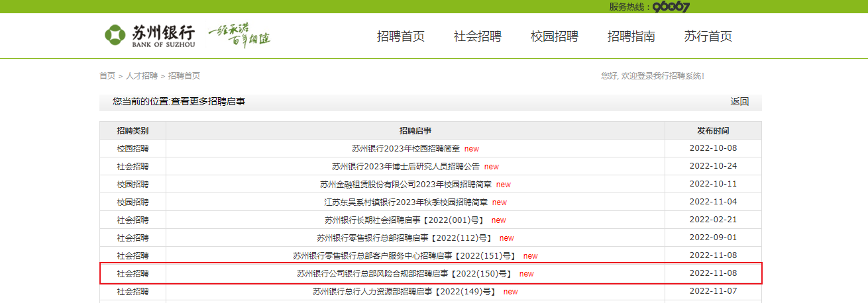The width and height of the screenshot is (868, 303).
Task: Open the 招聘指南 navigation menu
Action: pos(631,36)
